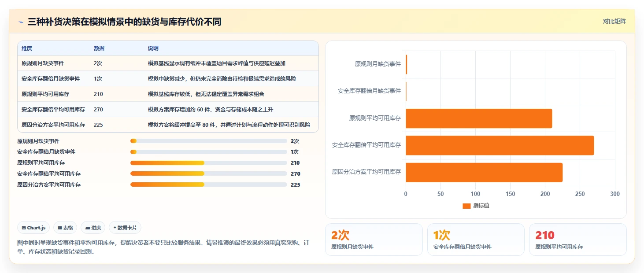The height and width of the screenshot is (273, 644).
Task: Click the chart bar for 安全库存翻倍平均可用库存
Action: (500, 145)
